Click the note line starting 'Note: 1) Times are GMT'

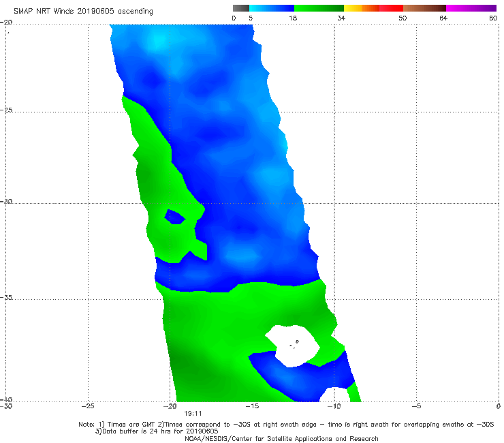pos(286,425)
